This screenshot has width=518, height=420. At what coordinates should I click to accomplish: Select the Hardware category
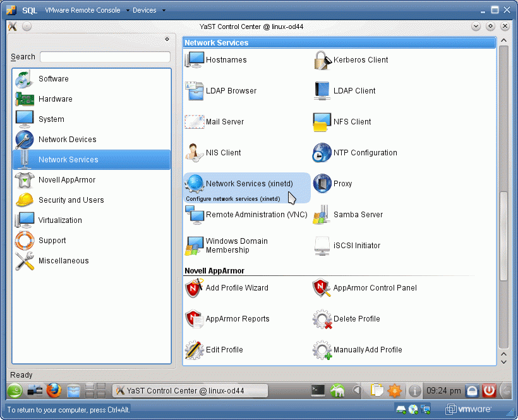pos(92,99)
